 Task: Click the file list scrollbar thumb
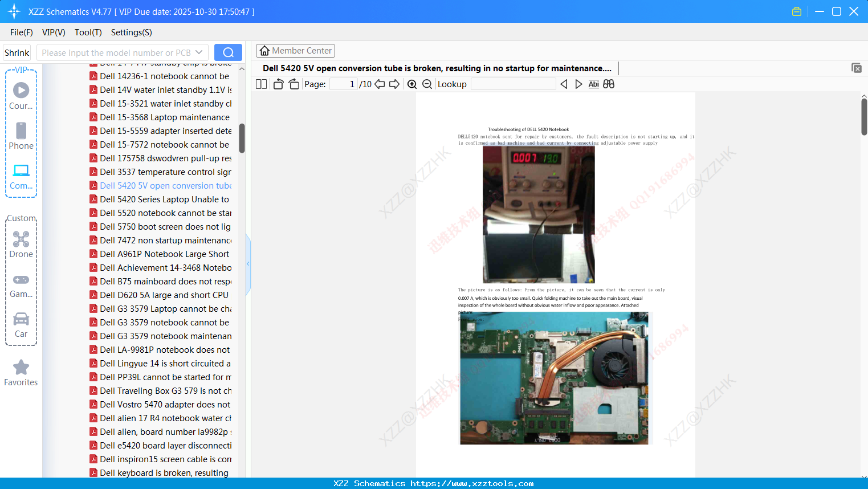(242, 138)
